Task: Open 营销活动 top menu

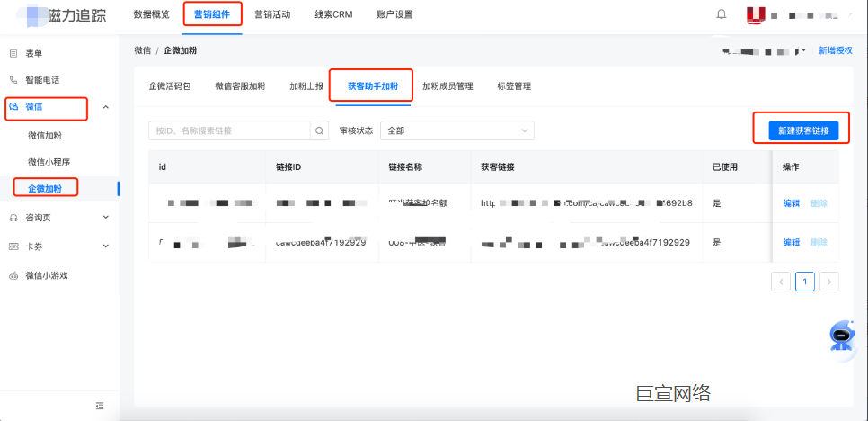Action: pos(272,14)
